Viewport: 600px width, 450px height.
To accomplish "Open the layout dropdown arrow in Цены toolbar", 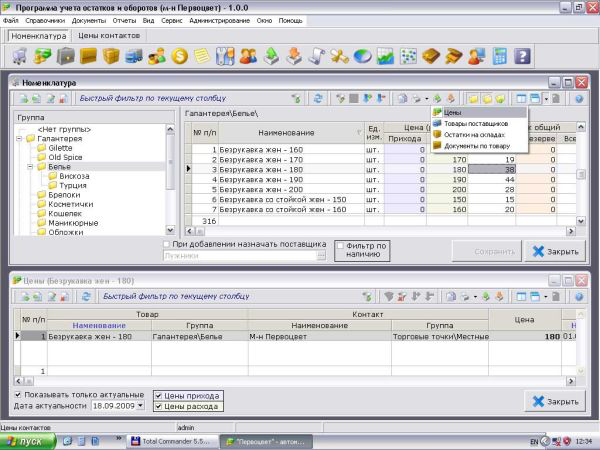I will click(546, 297).
